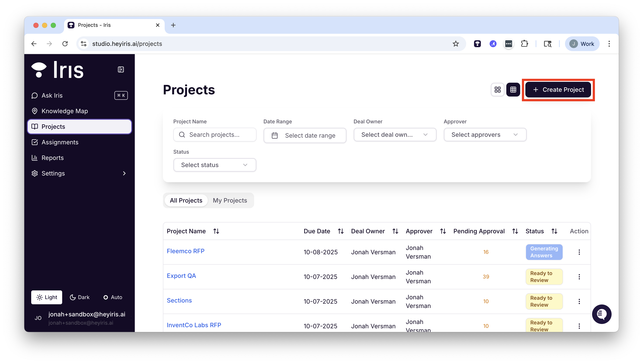
Task: View site information in address bar
Action: tap(84, 44)
